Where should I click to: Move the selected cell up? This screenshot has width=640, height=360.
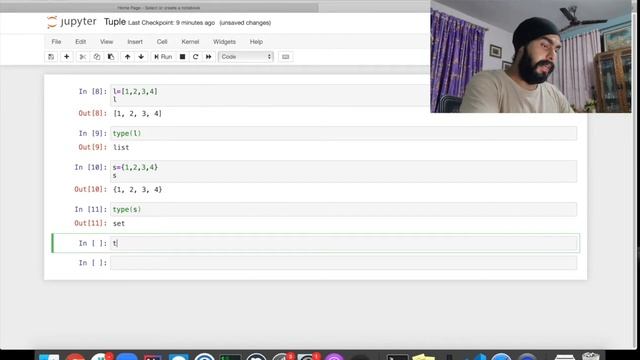(x=127, y=57)
